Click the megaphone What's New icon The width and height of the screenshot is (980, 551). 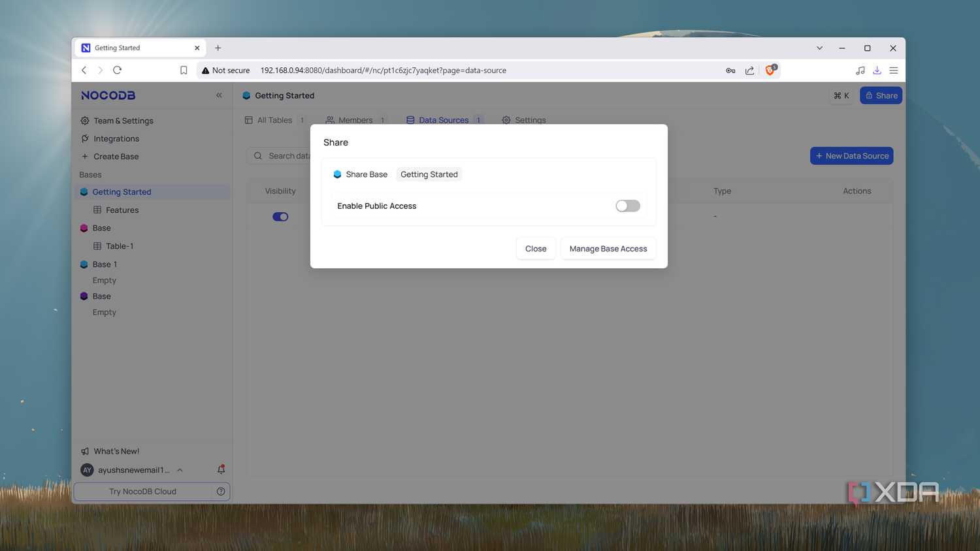(85, 451)
